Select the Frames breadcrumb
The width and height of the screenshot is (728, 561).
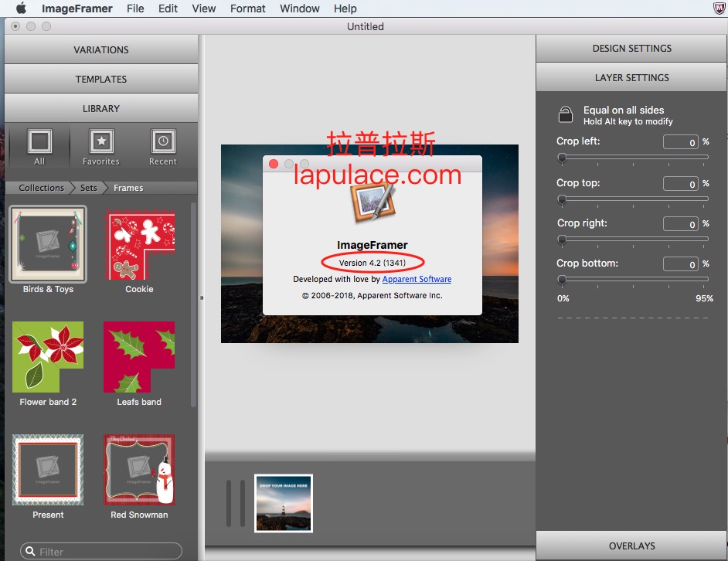click(128, 188)
